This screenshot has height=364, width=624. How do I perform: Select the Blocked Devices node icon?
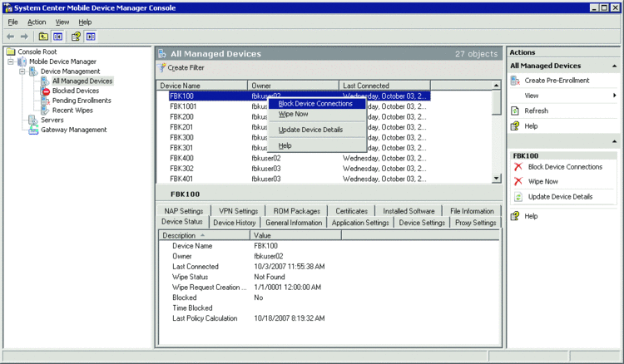(x=46, y=91)
